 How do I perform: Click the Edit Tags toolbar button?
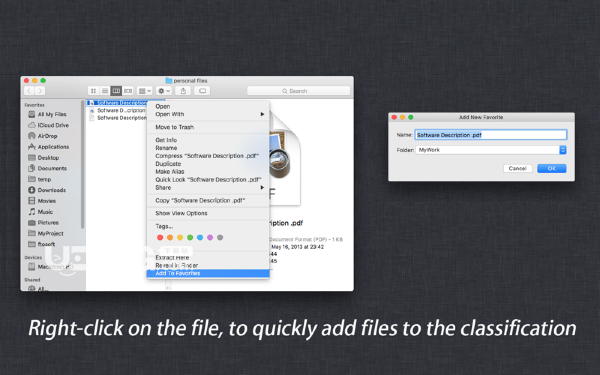point(202,91)
